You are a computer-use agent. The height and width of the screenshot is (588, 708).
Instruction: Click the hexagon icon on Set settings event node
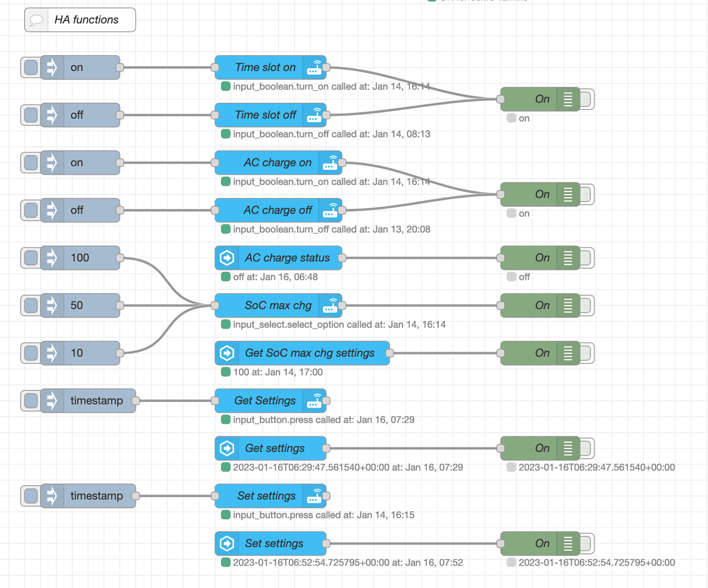pos(226,543)
